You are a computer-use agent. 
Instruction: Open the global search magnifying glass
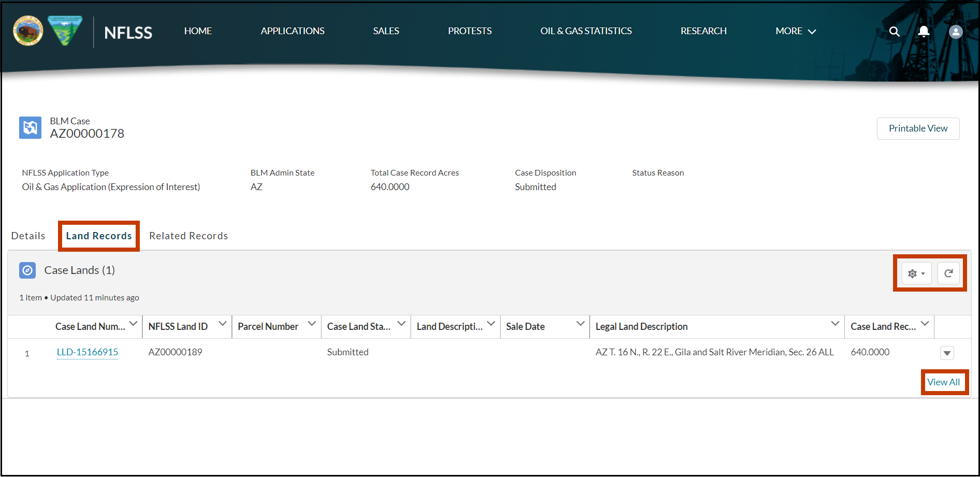point(894,31)
